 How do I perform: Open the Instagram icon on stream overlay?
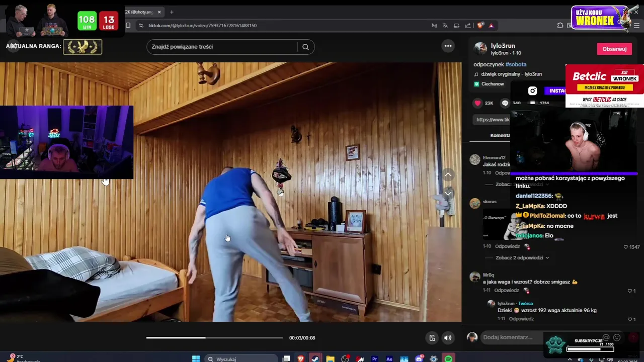click(532, 91)
